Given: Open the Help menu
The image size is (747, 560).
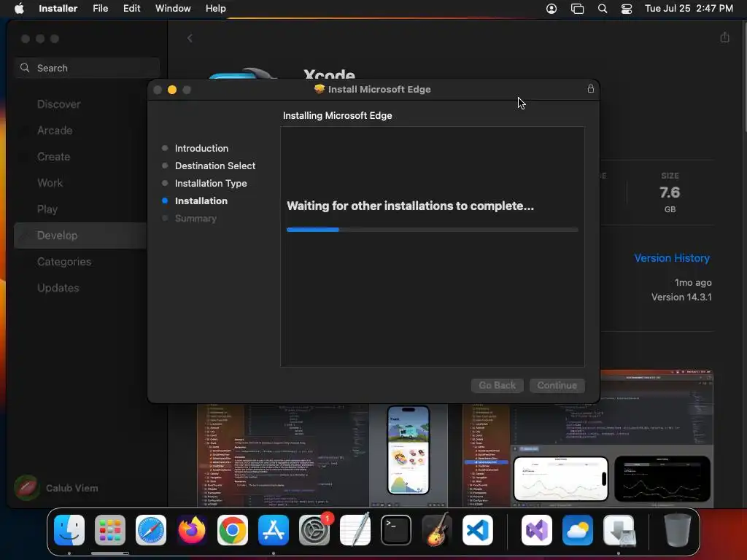Looking at the screenshot, I should click(215, 8).
